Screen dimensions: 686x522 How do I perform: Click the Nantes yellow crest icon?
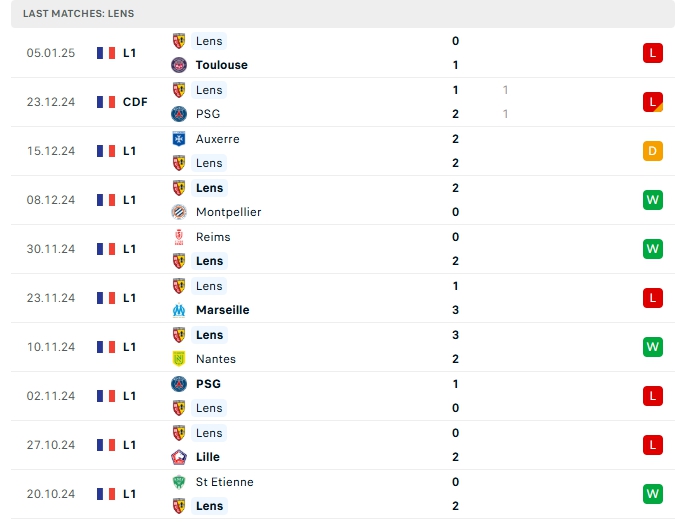[180, 359]
